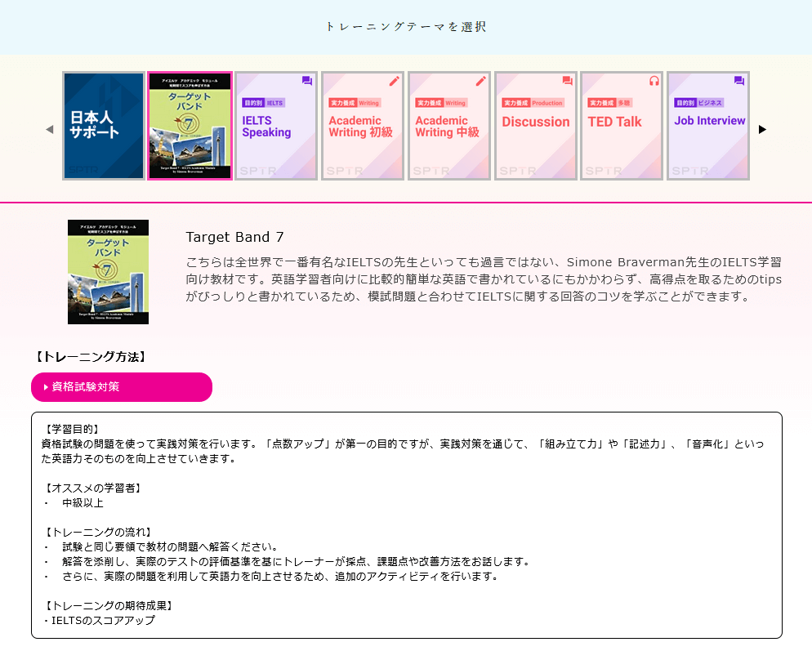
Task: Click the 【オススメの学習者】 label
Action: (x=92, y=488)
